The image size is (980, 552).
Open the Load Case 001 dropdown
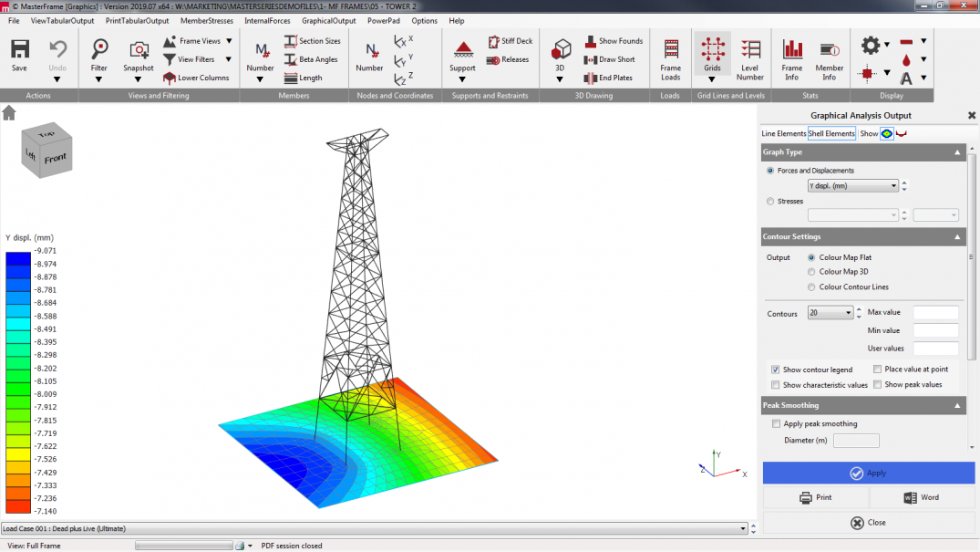click(375, 529)
